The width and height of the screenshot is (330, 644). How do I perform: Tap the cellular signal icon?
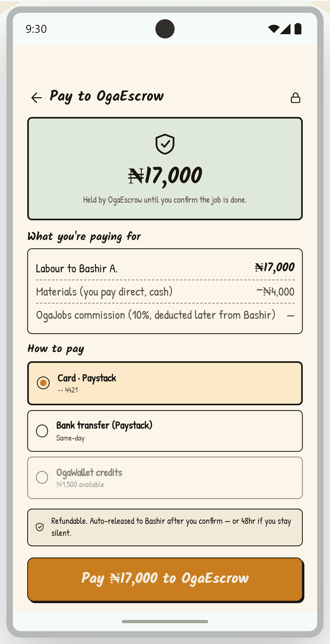point(285,29)
